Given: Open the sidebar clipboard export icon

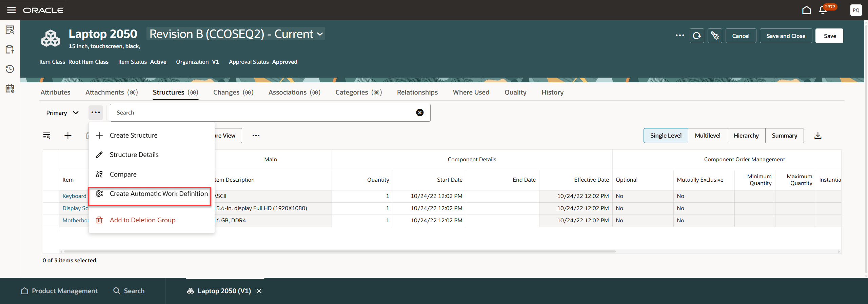Looking at the screenshot, I should (10, 49).
